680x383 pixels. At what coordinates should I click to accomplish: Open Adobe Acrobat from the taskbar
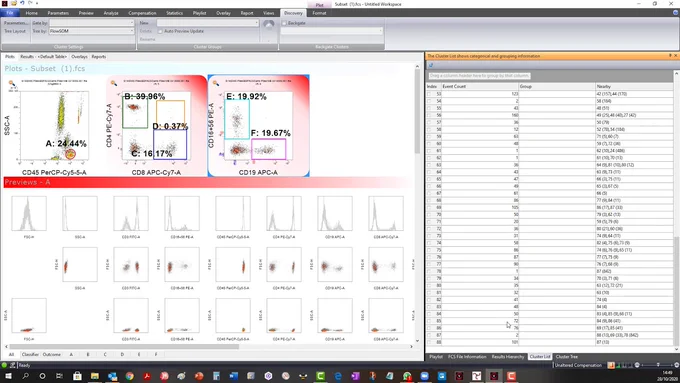(147, 376)
